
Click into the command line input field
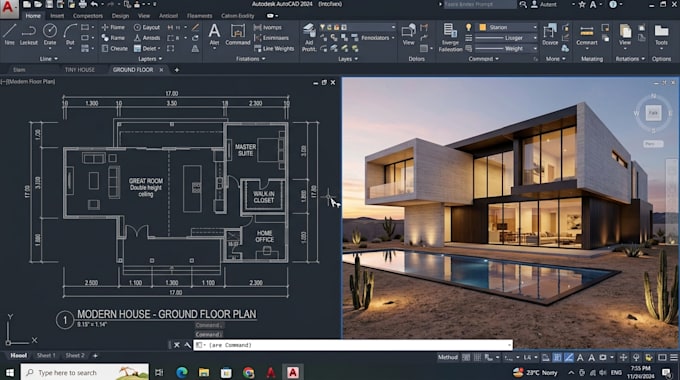pos(353,345)
